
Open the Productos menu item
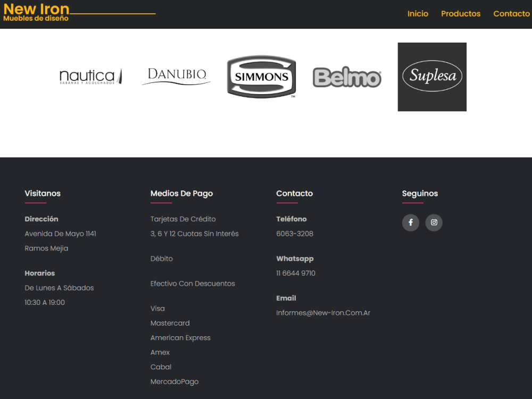coord(461,14)
